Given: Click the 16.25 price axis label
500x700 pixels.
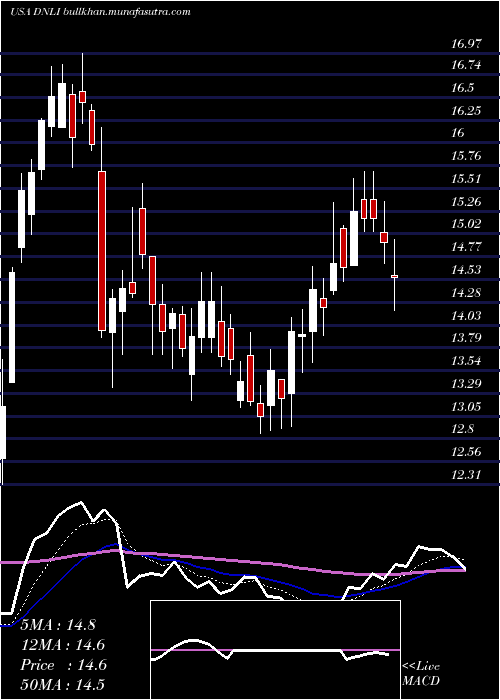Looking at the screenshot, I should [467, 111].
